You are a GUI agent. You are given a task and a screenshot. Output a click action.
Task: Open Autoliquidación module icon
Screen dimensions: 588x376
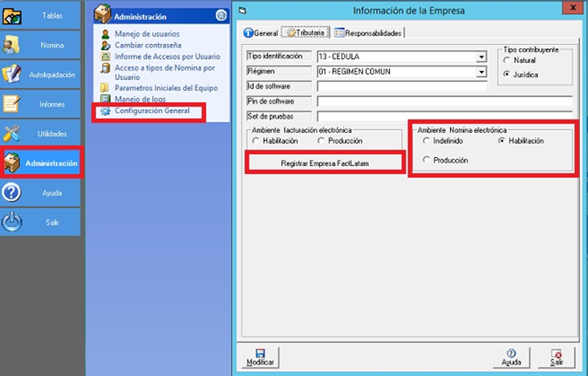point(13,75)
